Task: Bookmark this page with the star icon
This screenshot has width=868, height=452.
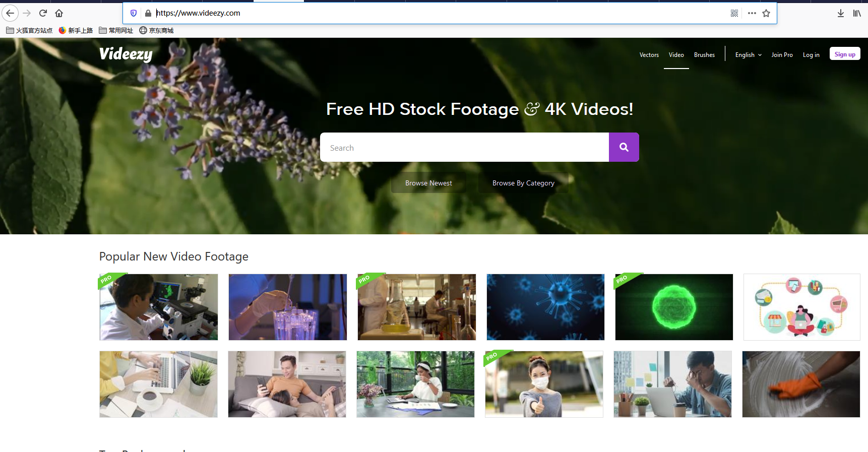Action: coord(766,13)
